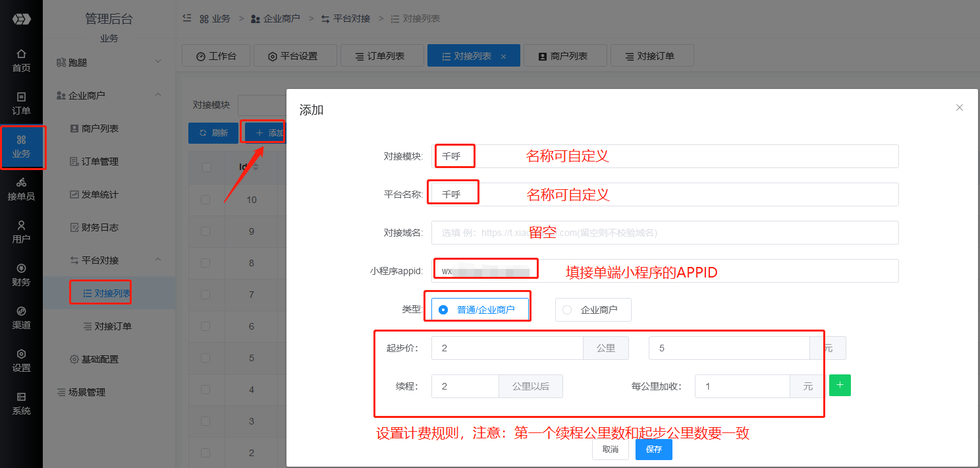Click the 续程 kilometers input
The height and width of the screenshot is (468, 980).
(465, 386)
